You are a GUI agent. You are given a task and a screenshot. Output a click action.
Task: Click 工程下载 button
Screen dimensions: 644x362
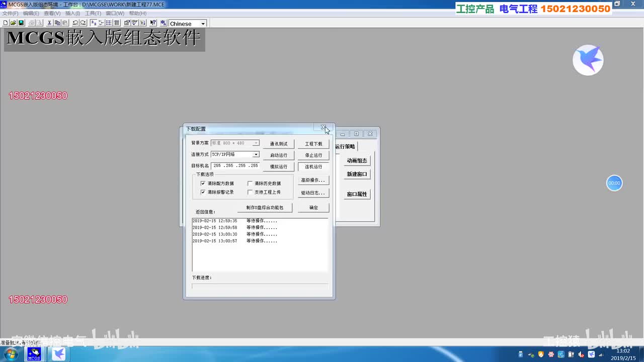[x=313, y=144]
